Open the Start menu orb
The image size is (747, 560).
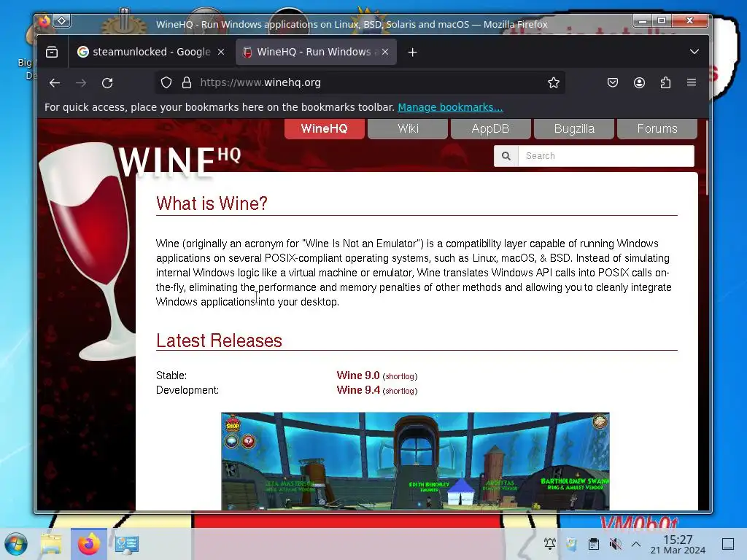[x=16, y=544]
